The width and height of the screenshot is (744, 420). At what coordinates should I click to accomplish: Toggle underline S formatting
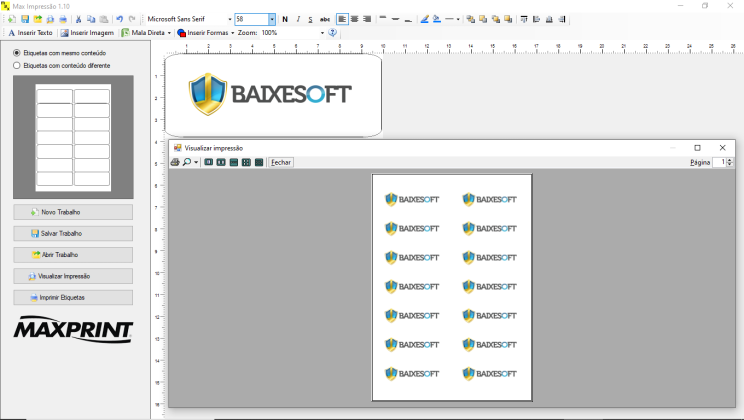(x=310, y=19)
